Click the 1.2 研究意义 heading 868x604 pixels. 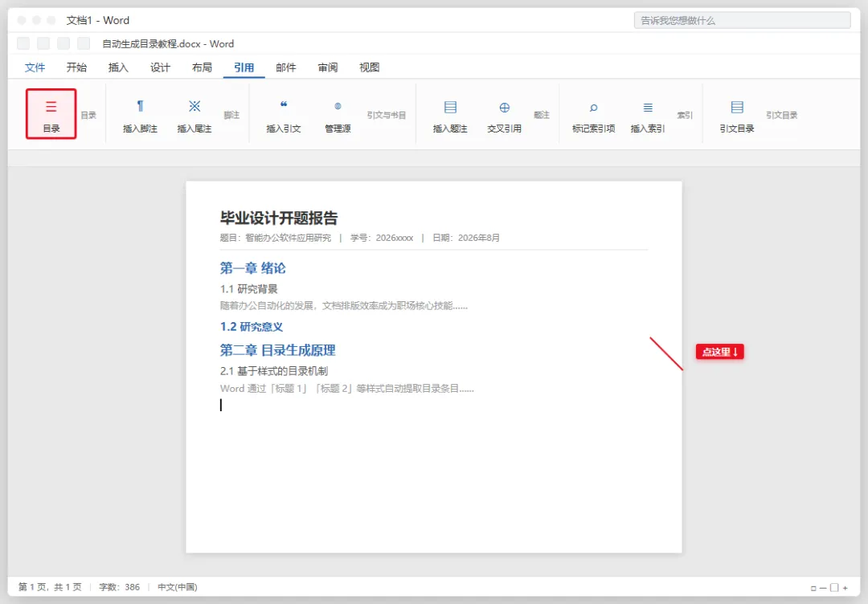coord(252,327)
